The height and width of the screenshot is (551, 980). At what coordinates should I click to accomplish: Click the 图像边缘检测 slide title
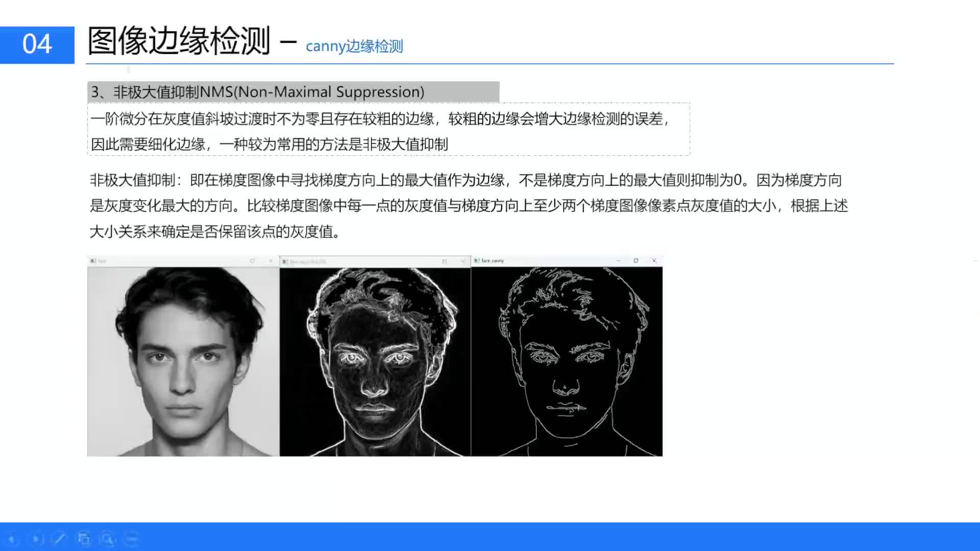click(x=179, y=41)
